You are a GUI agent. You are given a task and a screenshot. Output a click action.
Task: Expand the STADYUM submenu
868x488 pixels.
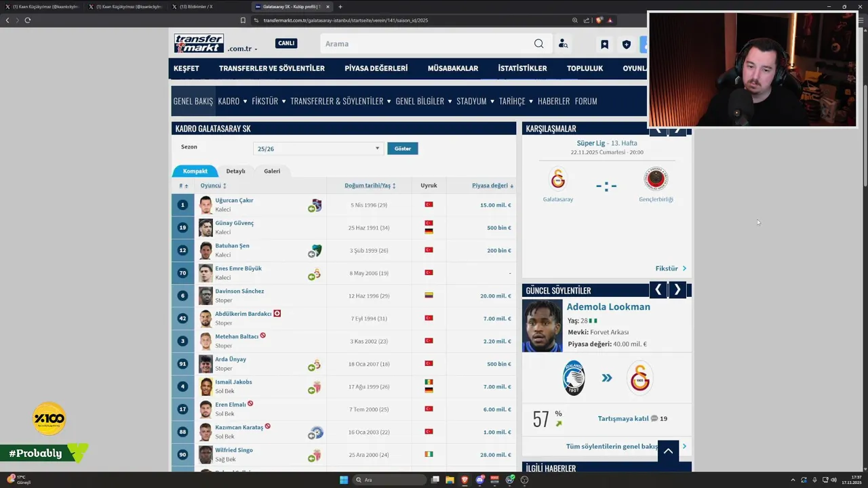coord(475,101)
